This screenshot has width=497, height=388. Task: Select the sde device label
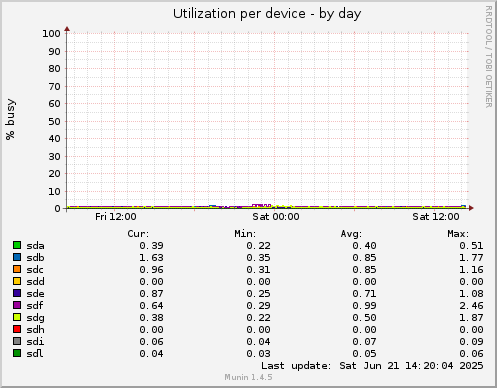coord(35,294)
